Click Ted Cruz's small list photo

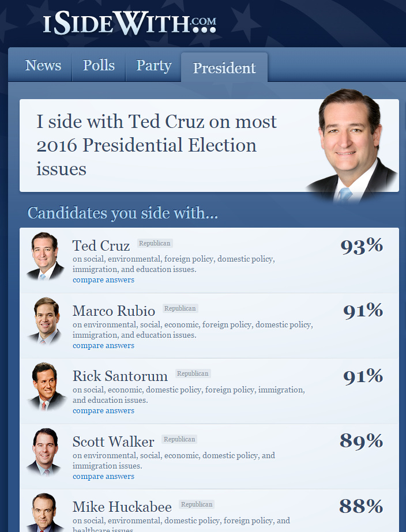[45, 256]
